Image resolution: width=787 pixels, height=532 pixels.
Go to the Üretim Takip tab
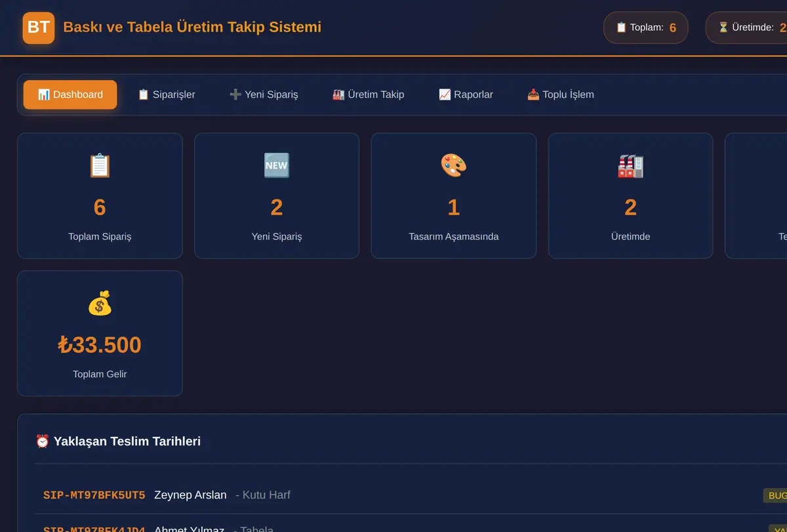pos(368,94)
